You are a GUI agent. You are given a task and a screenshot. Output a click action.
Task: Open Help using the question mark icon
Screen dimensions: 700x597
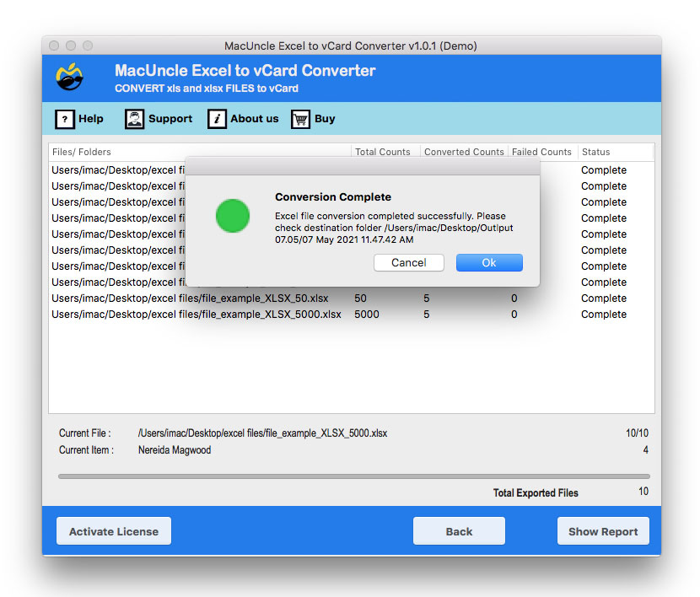click(66, 119)
